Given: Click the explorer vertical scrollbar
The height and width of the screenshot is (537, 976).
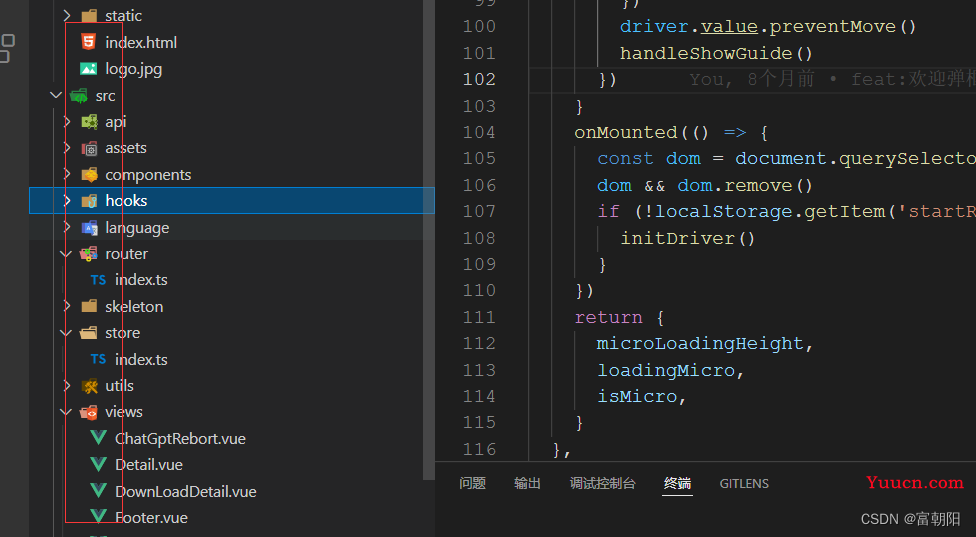Looking at the screenshot, I should pyautogui.click(x=428, y=240).
